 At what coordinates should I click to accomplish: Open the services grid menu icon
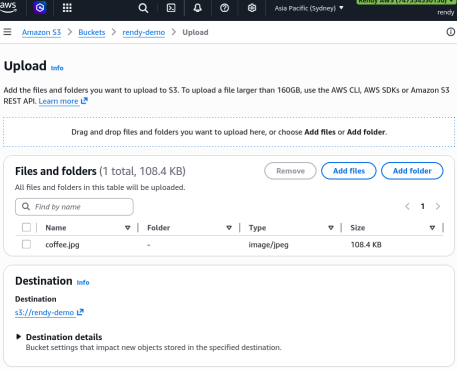click(67, 8)
